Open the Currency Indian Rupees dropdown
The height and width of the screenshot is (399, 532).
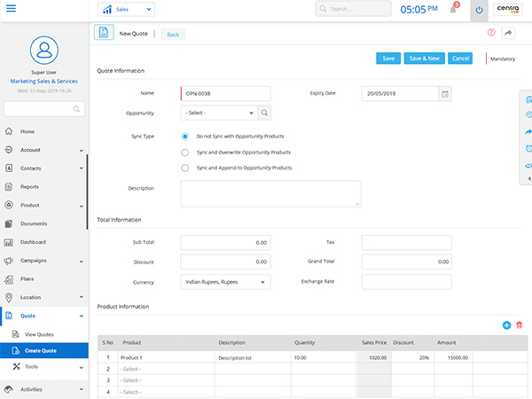click(225, 282)
